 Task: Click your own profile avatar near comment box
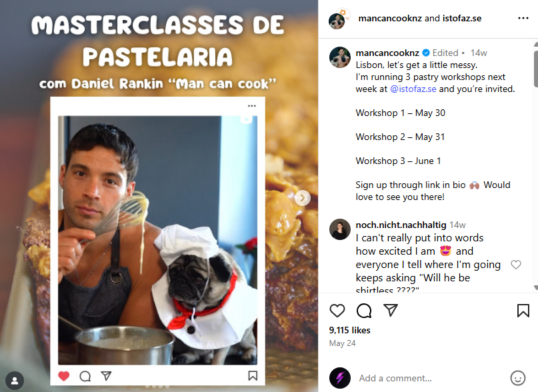340,378
